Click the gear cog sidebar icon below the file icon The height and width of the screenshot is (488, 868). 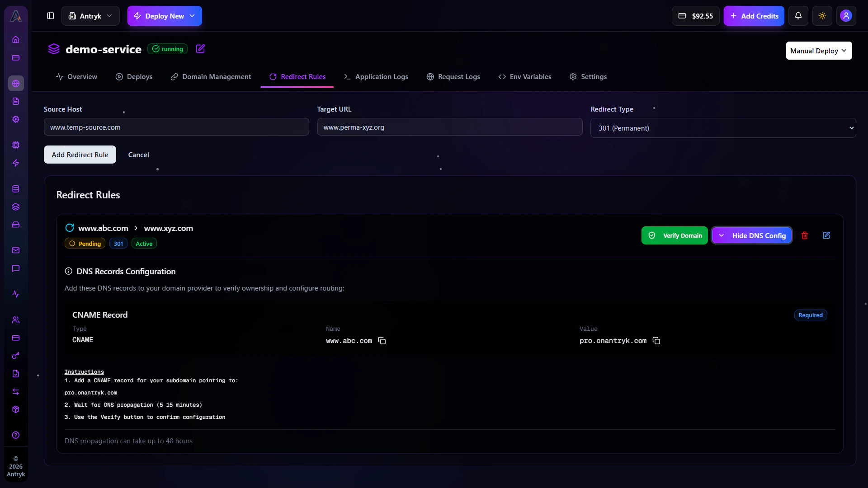(x=16, y=119)
